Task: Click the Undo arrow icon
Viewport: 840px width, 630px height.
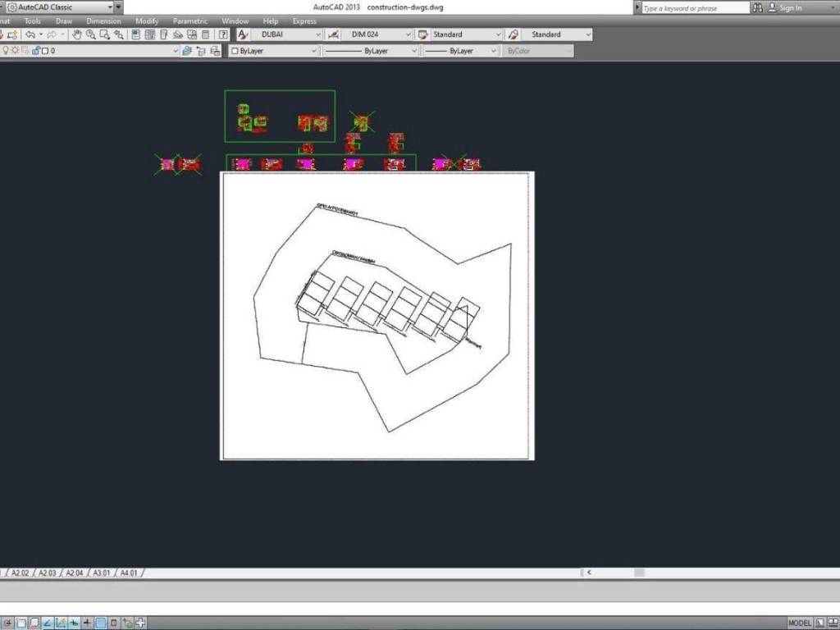Action: (x=30, y=34)
